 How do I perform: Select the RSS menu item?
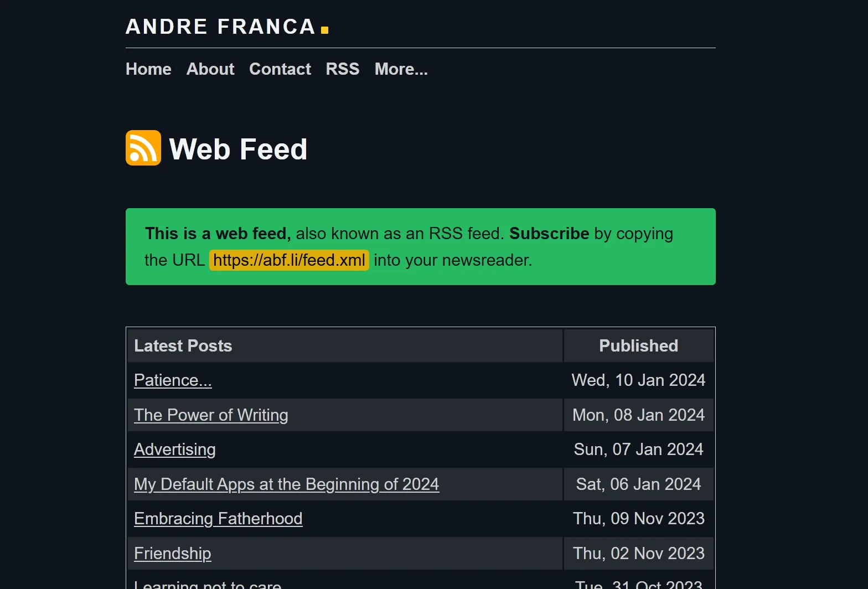(342, 69)
